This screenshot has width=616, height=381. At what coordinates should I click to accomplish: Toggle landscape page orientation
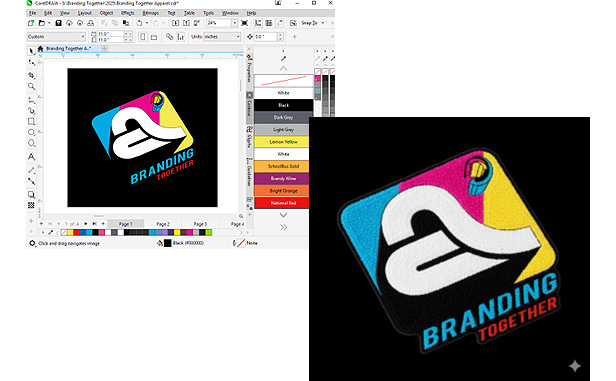(x=154, y=37)
